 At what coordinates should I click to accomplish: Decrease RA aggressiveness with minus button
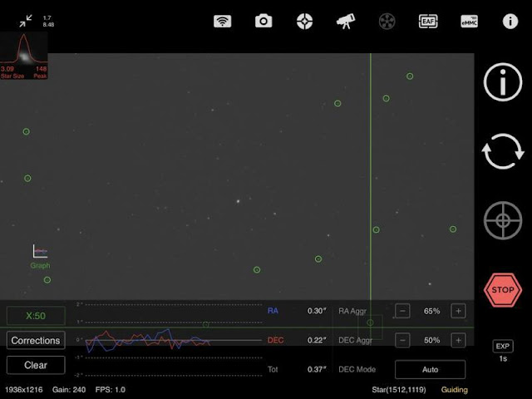point(402,311)
